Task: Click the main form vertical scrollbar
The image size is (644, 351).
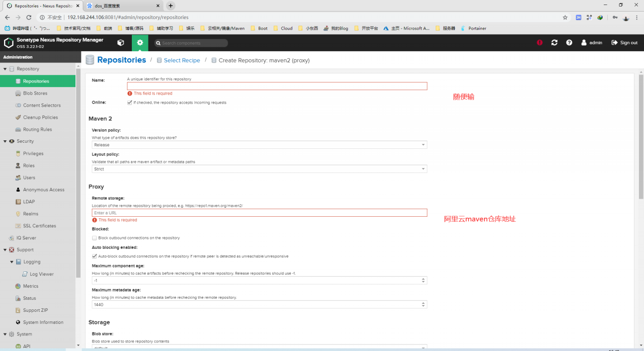Action: [x=641, y=136]
